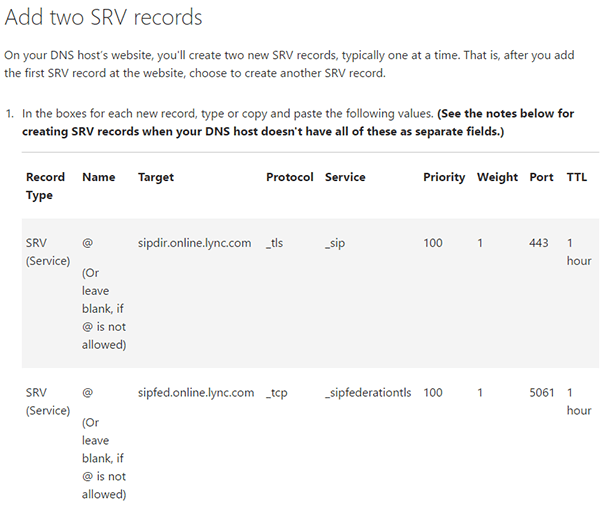Click the Service column header
Screen dimensions: 600x517
click(345, 177)
